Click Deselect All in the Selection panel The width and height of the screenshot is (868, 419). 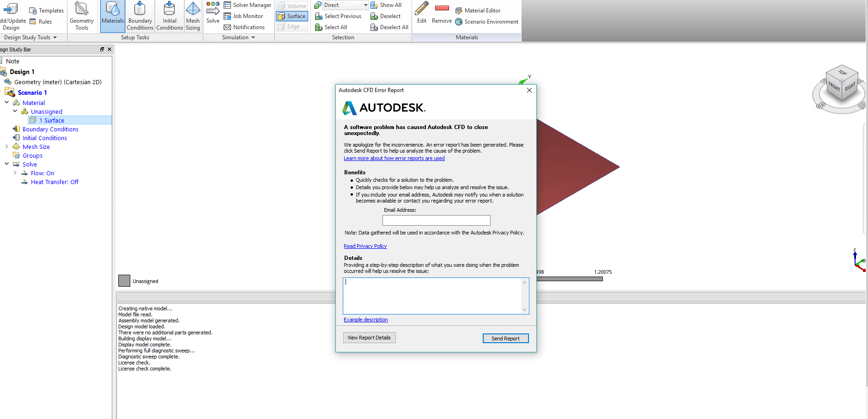pyautogui.click(x=389, y=27)
